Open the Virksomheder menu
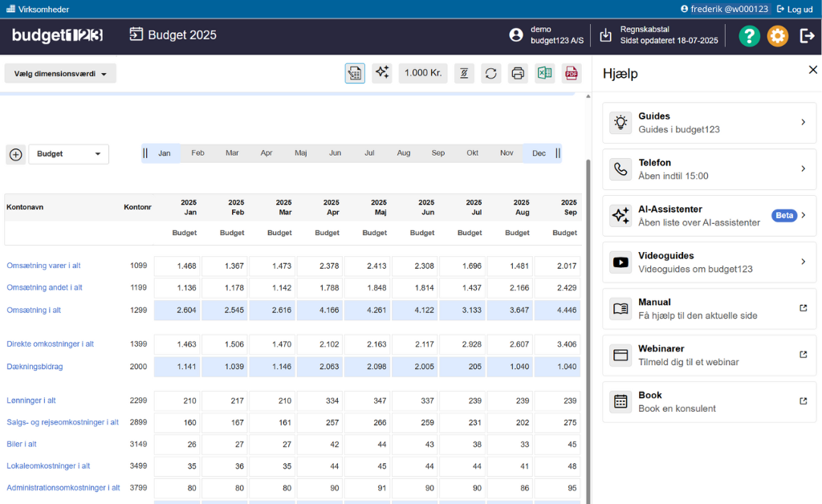This screenshot has width=822, height=504. point(38,9)
